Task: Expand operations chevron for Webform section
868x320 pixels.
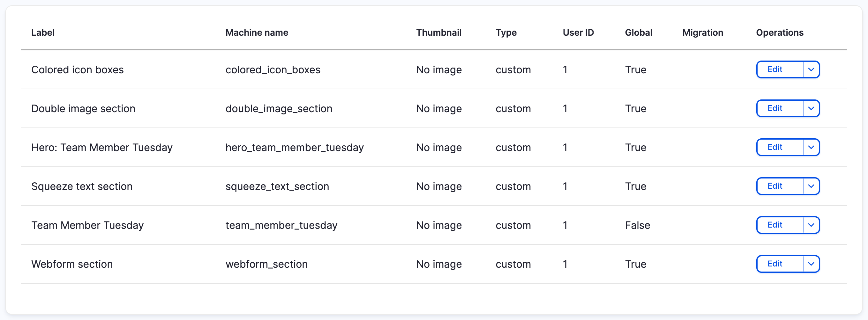Action: [x=812, y=264]
